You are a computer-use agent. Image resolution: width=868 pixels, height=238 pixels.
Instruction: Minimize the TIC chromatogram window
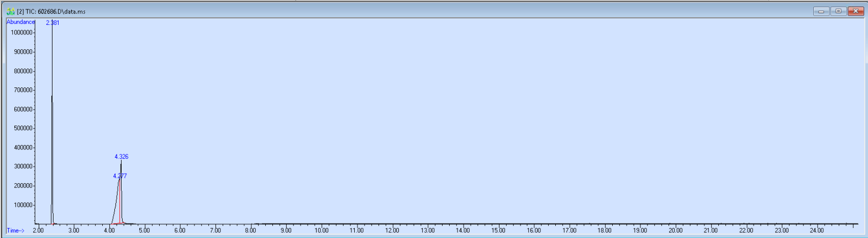(821, 11)
